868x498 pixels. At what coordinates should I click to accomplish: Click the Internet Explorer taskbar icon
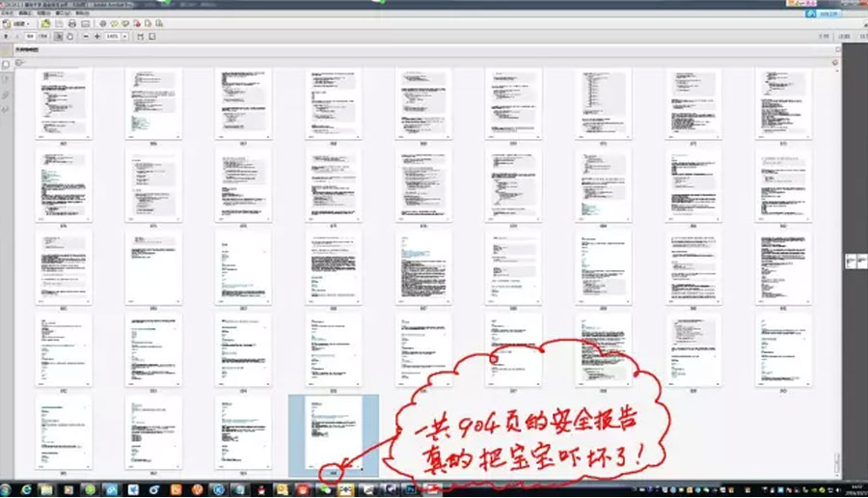pos(26,489)
